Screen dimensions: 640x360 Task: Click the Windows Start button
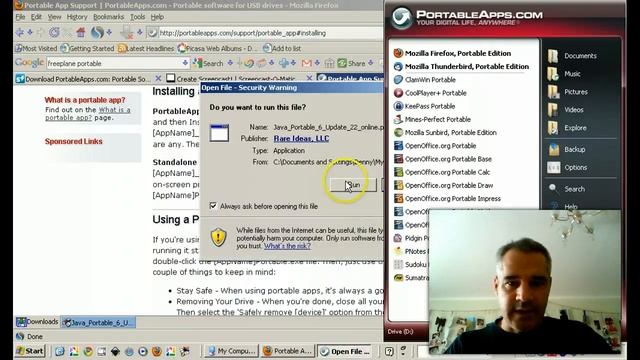tap(29, 351)
